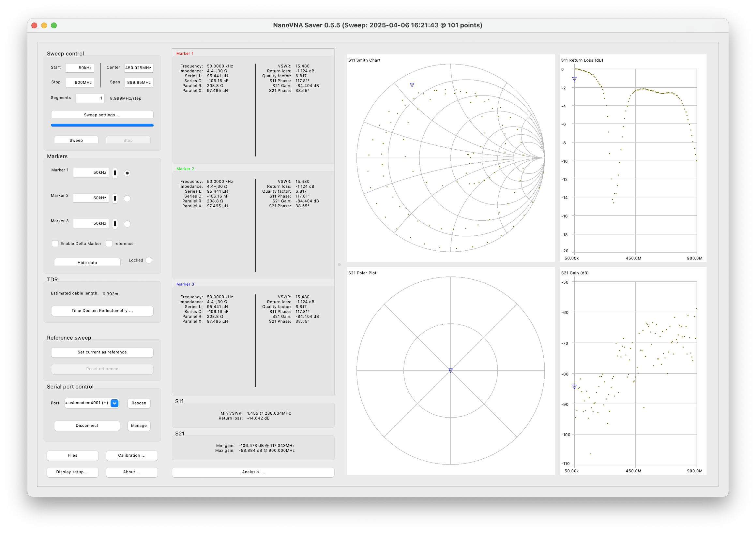Click the marker triangle on the Smith Chart
The width and height of the screenshot is (756, 533).
point(412,85)
